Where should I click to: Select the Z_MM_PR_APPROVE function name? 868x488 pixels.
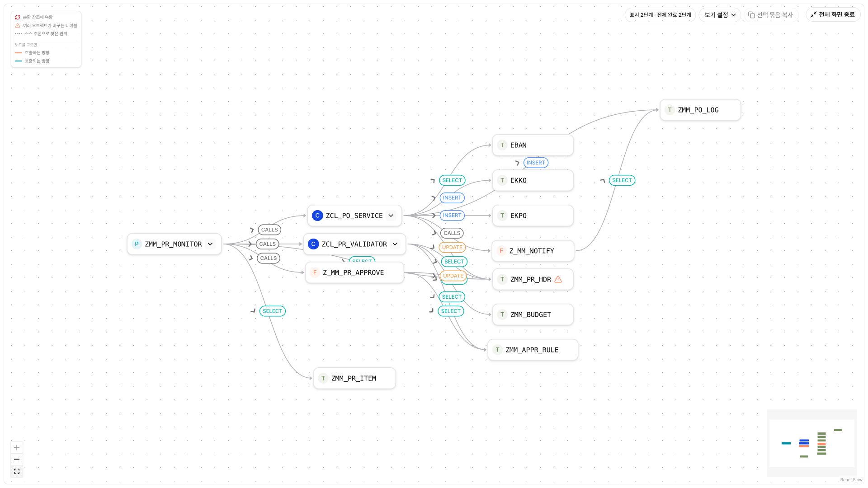coord(354,272)
